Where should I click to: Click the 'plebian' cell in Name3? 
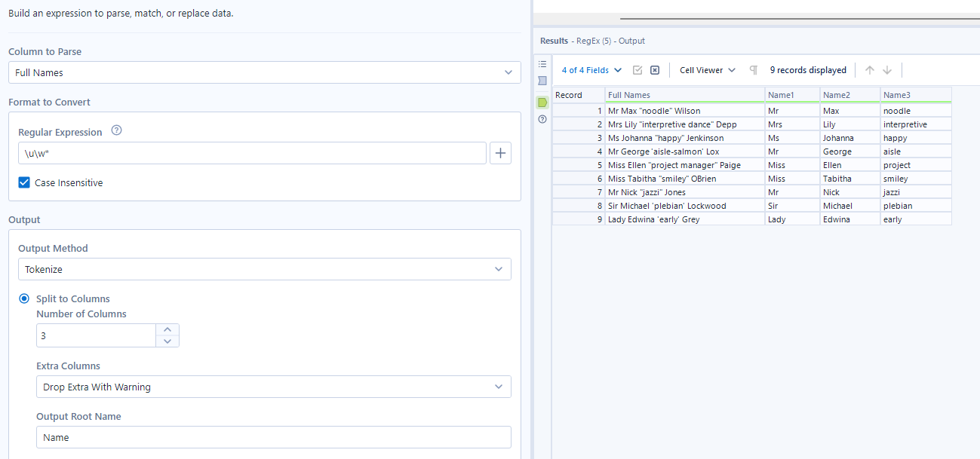click(x=916, y=206)
